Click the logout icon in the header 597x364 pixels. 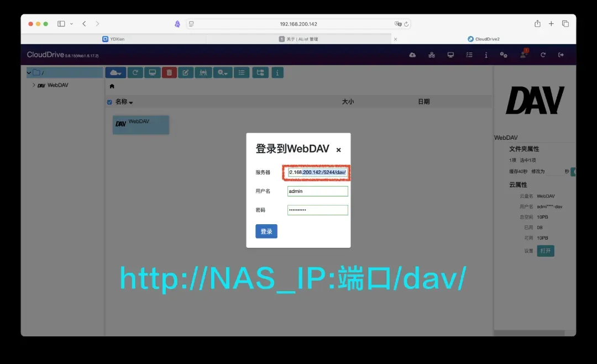tap(561, 55)
